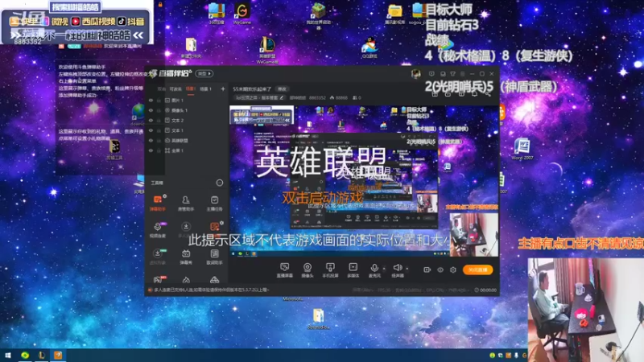Open the 歌词助手 lyrics tool
Image resolution: width=644 pixels, height=362 pixels.
point(214,256)
